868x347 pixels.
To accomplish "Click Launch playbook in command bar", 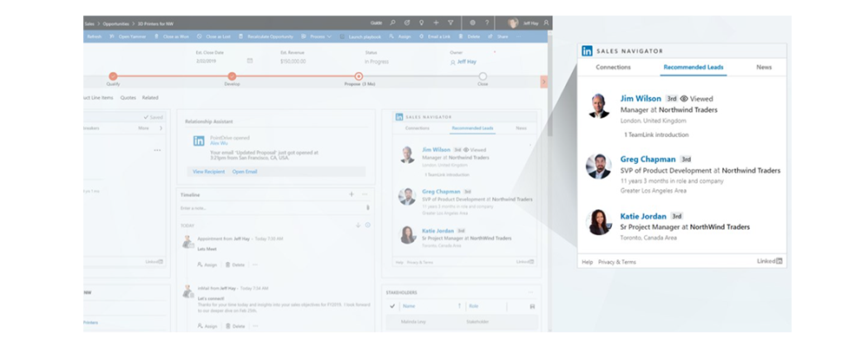I will coord(360,36).
